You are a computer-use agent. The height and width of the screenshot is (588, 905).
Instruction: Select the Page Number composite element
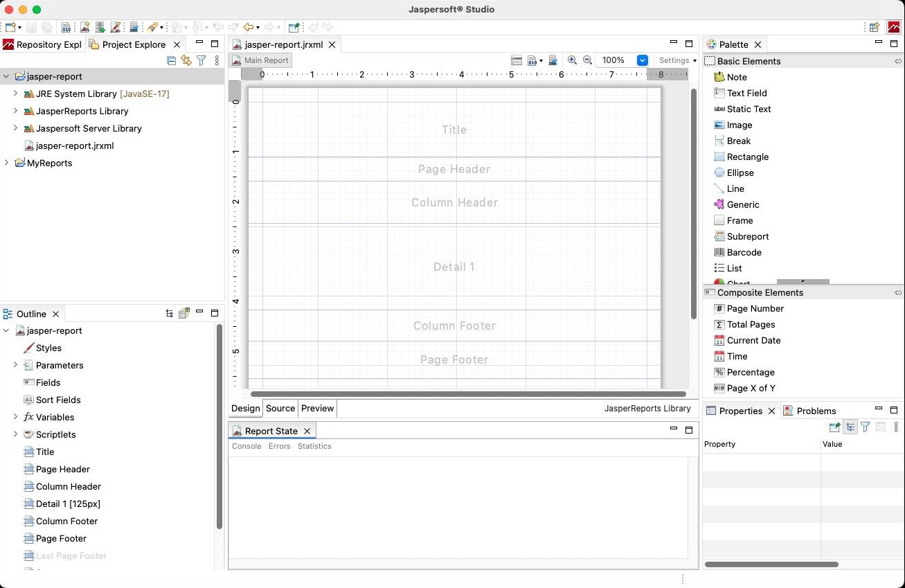pyautogui.click(x=749, y=308)
